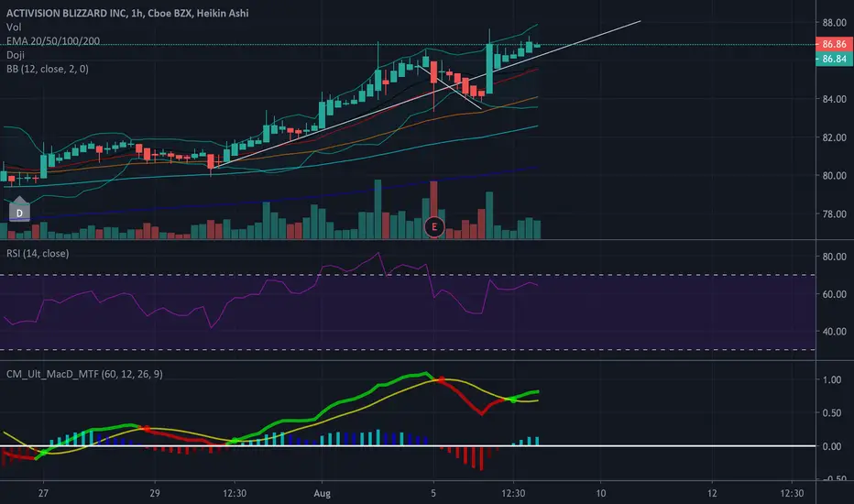Click the earnings 'E' marker icon
The image size is (854, 504).
[434, 226]
